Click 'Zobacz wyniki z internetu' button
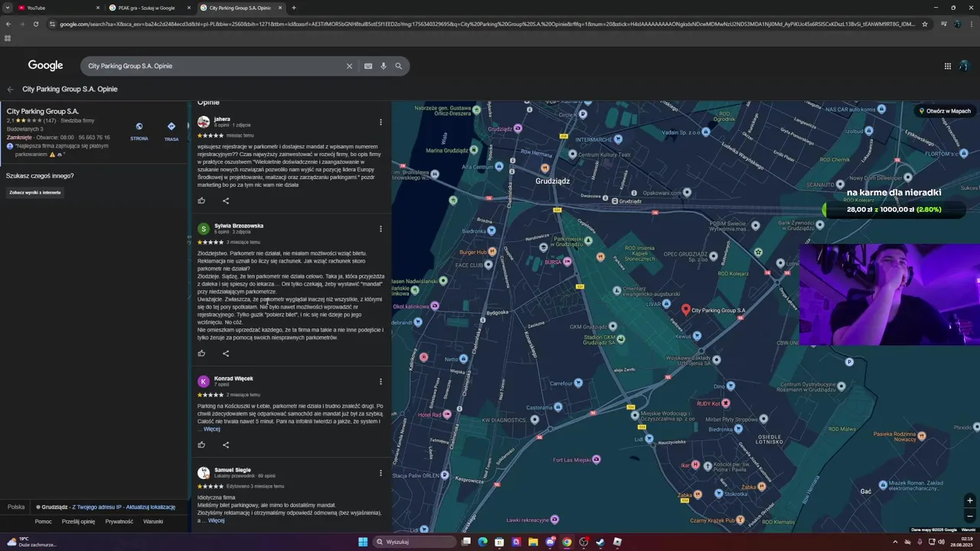The width and height of the screenshot is (980, 551). point(35,192)
